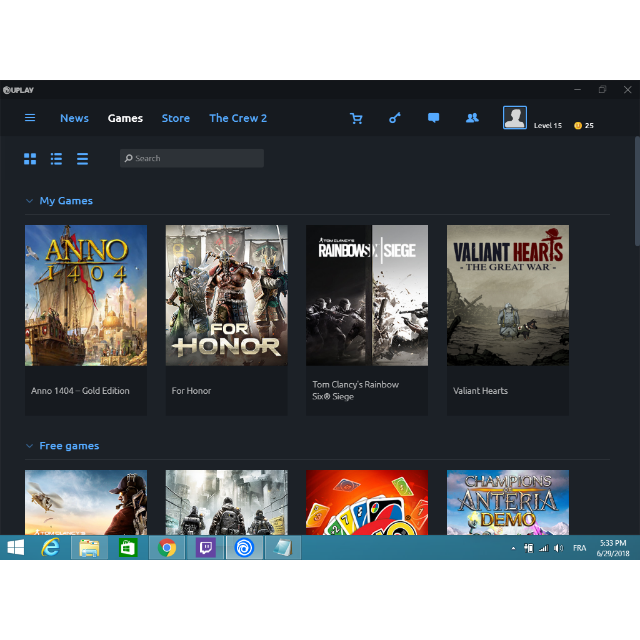This screenshot has height=640, width=640.
Task: Open the free game with snowy city cover
Action: point(227,502)
